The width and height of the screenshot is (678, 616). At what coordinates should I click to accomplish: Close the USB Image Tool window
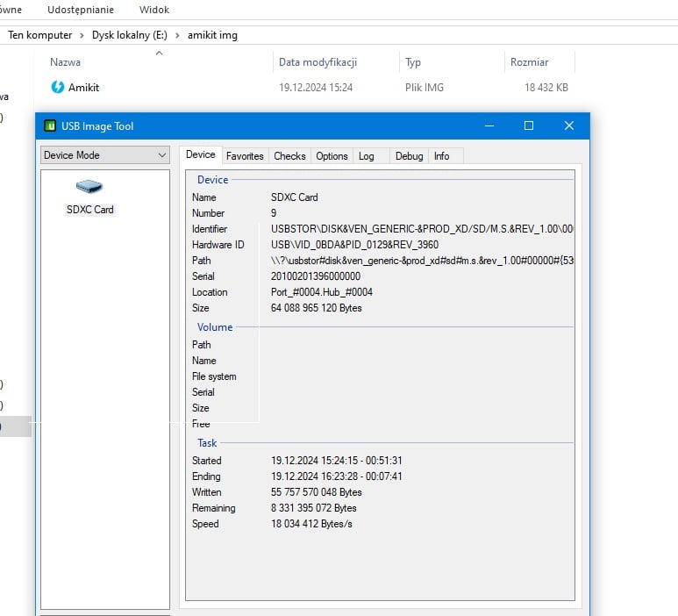click(x=568, y=125)
